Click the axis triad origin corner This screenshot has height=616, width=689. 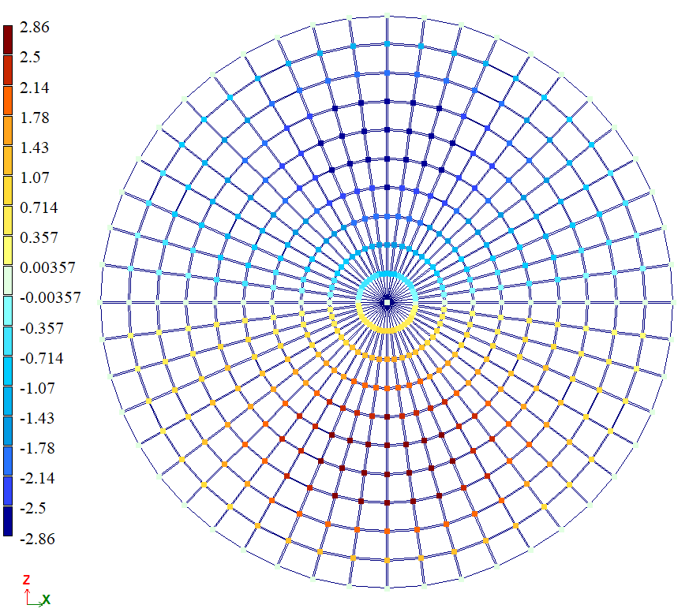[x=28, y=603]
